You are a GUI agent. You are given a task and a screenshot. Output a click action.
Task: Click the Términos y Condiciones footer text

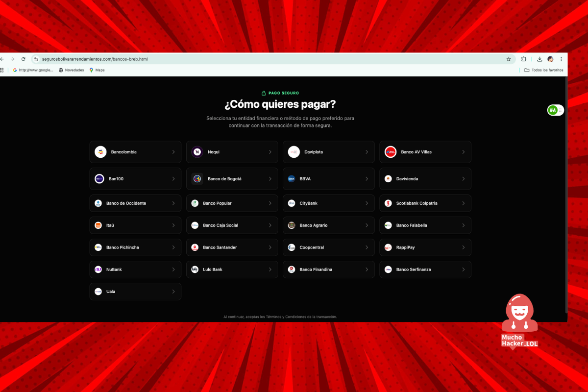(287, 317)
